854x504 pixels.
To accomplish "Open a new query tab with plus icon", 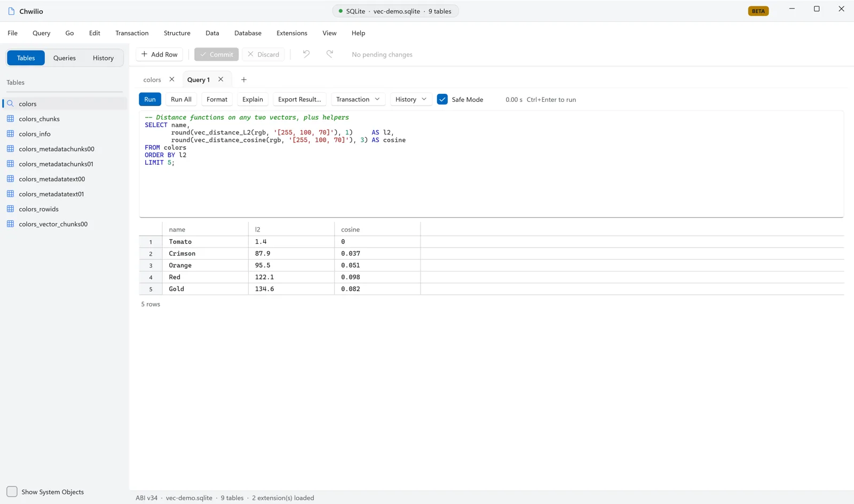I will [244, 79].
